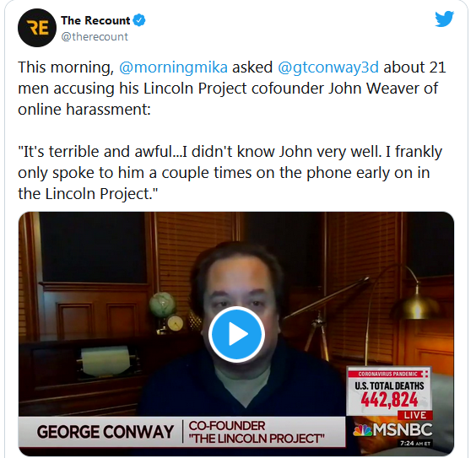The height and width of the screenshot is (458, 476).
Task: Open The Recount profile avatar
Action: (x=37, y=28)
